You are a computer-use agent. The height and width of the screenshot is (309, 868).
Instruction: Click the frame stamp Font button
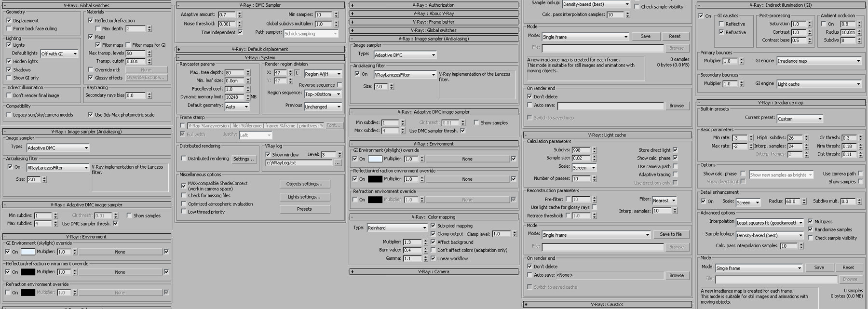coord(334,125)
